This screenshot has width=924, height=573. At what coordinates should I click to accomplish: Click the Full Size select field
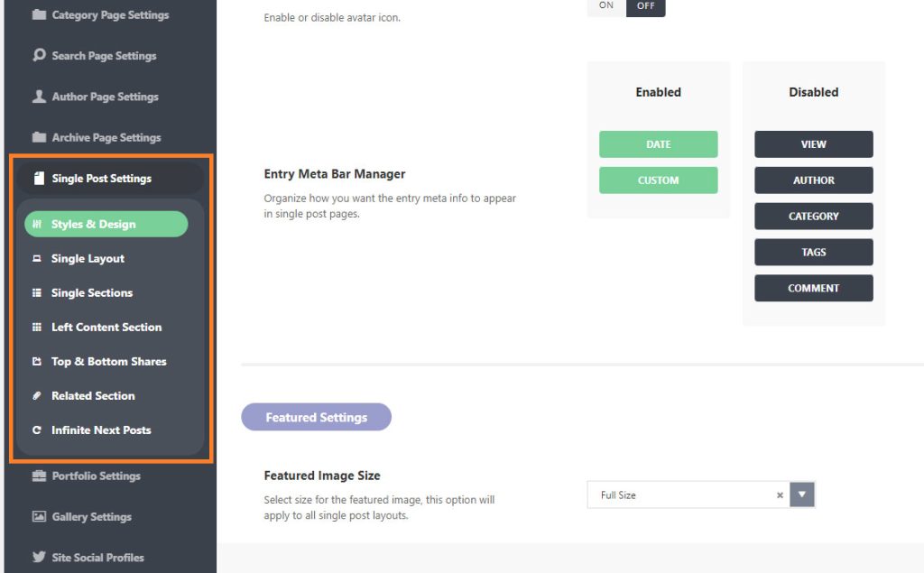coord(700,494)
